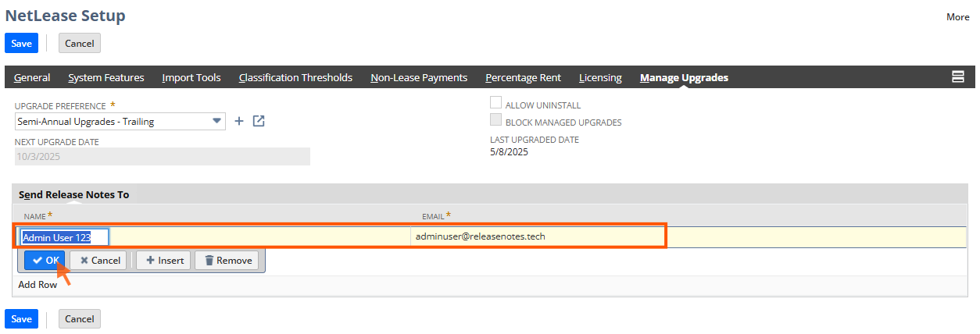Open the Non-Lease Payments tab
Screen dimensions: 980x334
419,77
